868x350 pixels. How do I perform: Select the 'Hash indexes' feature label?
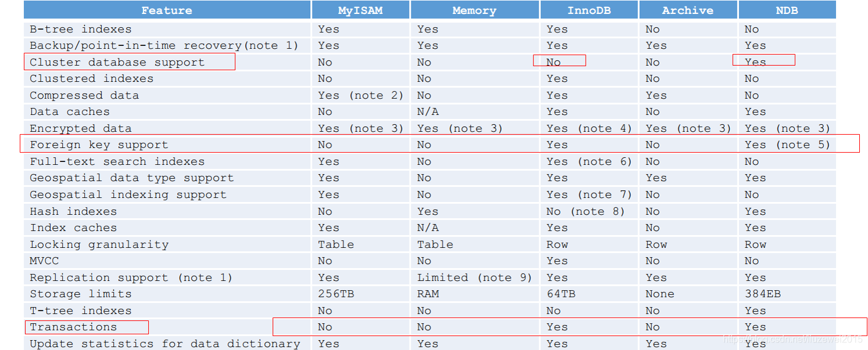[73, 211]
